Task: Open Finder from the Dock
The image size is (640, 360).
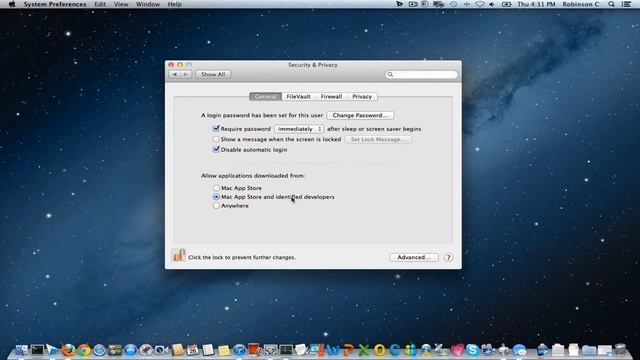Action: [x=22, y=350]
